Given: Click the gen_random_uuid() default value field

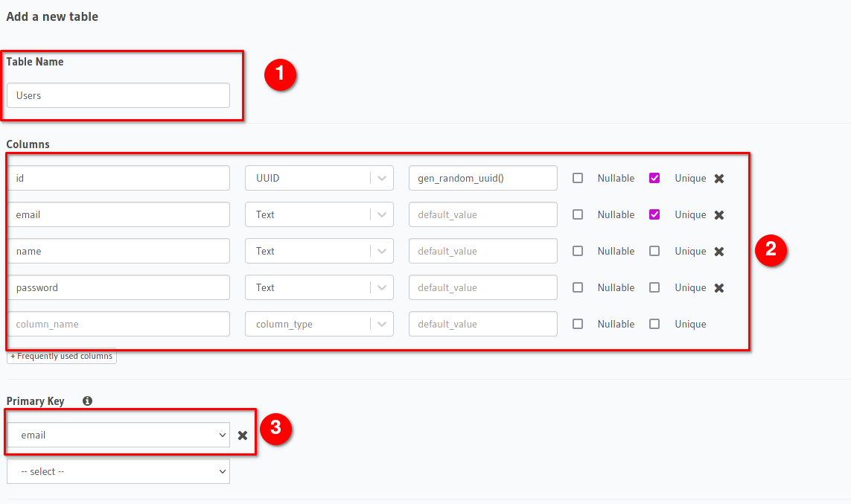Looking at the screenshot, I should (482, 179).
